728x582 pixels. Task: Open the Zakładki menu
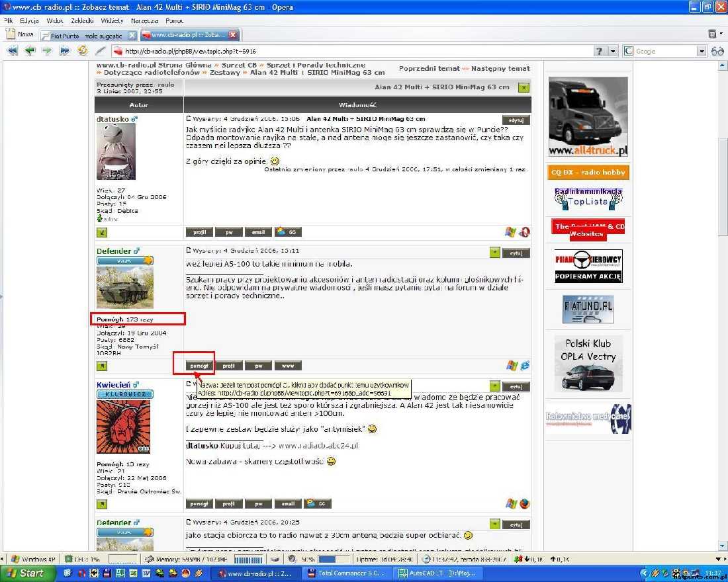coord(82,21)
